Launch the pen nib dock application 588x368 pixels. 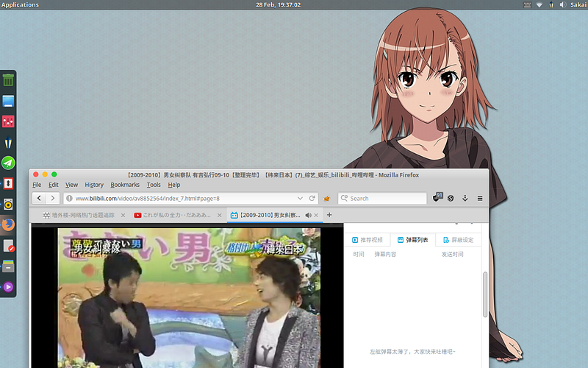point(8,142)
